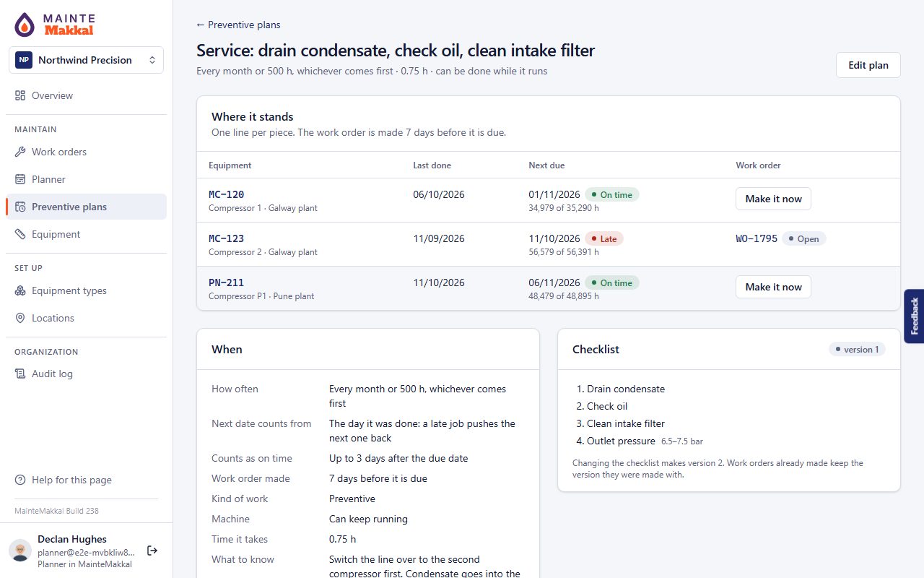This screenshot has width=924, height=578.
Task: Go to Work orders
Action: click(x=86, y=152)
